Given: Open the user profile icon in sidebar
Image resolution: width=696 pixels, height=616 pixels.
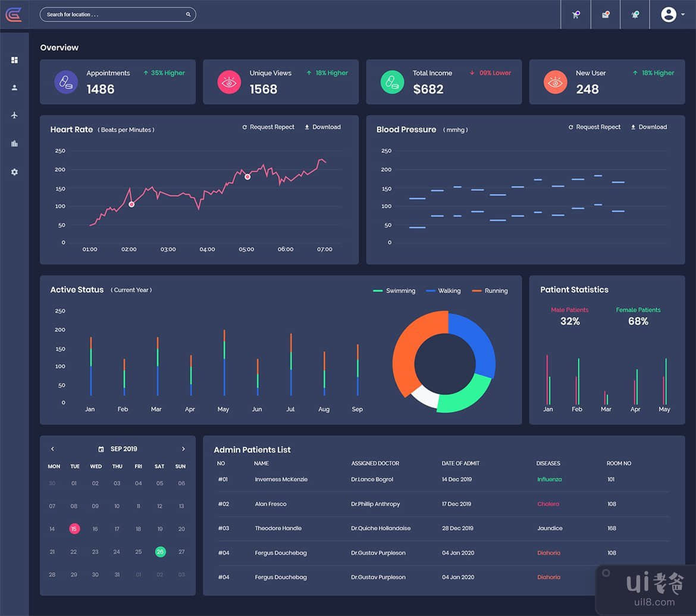Looking at the screenshot, I should point(14,87).
